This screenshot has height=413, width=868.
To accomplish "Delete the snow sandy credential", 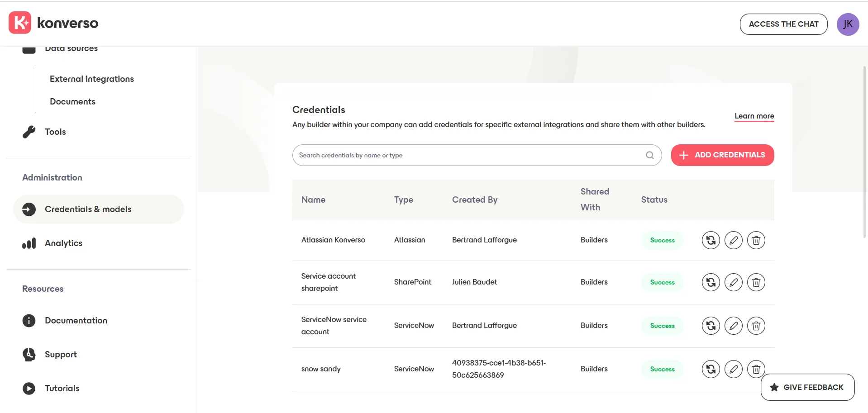I will coord(756,369).
